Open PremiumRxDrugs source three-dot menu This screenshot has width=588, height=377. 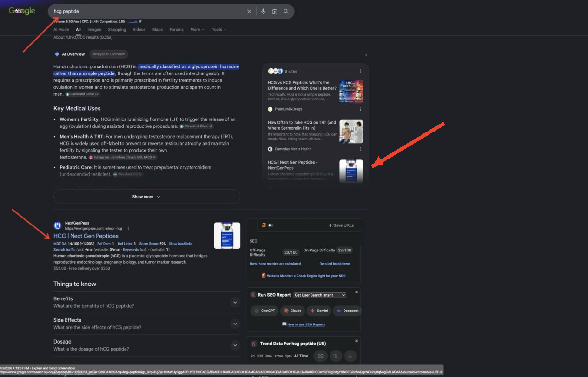(360, 109)
